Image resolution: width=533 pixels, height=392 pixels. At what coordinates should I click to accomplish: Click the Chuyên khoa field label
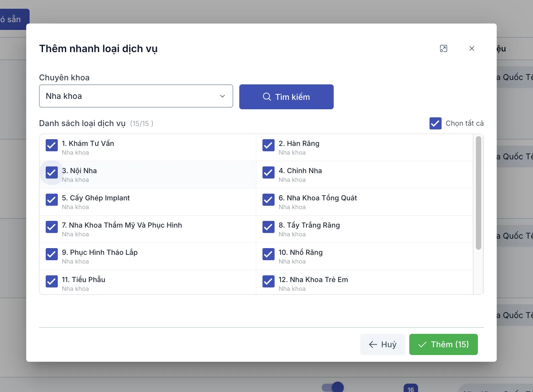pos(64,78)
